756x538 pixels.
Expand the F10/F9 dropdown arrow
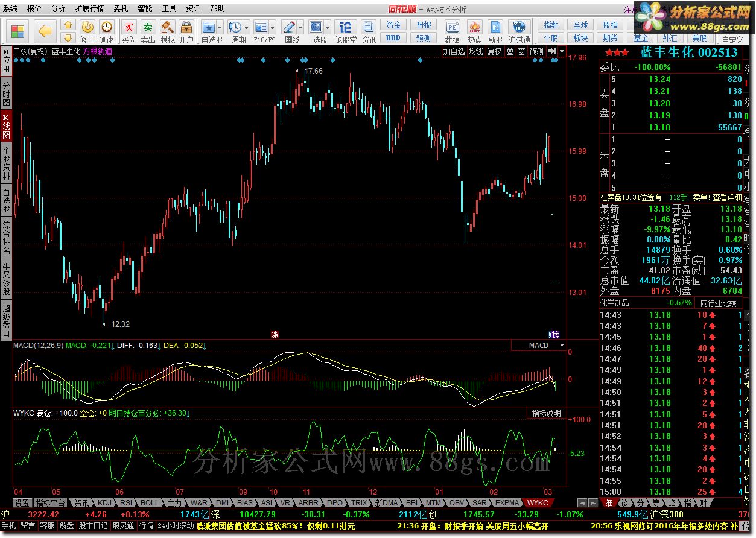click(272, 28)
